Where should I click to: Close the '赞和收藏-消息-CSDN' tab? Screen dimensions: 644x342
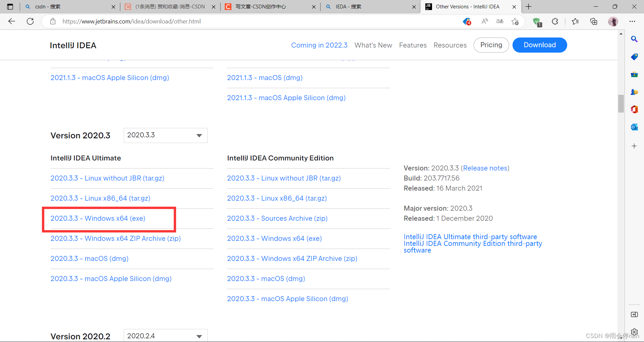click(x=214, y=7)
